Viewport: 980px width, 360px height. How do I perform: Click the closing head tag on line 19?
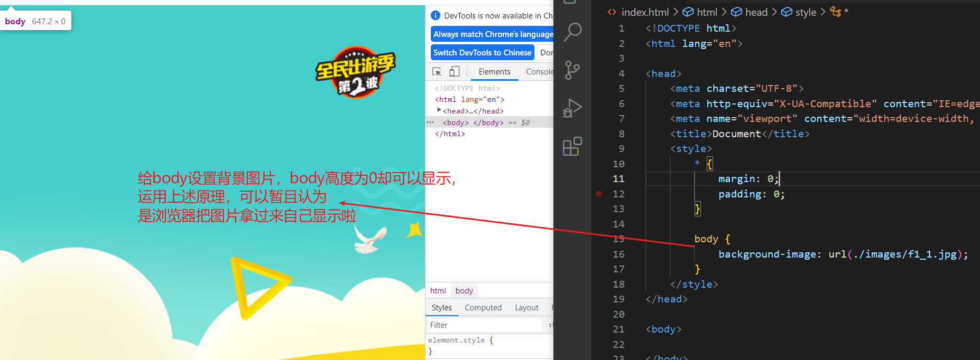(667, 299)
